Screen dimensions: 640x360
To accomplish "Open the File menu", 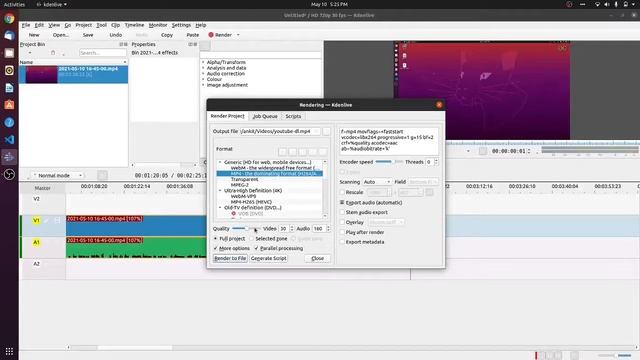I will (x=26, y=25).
